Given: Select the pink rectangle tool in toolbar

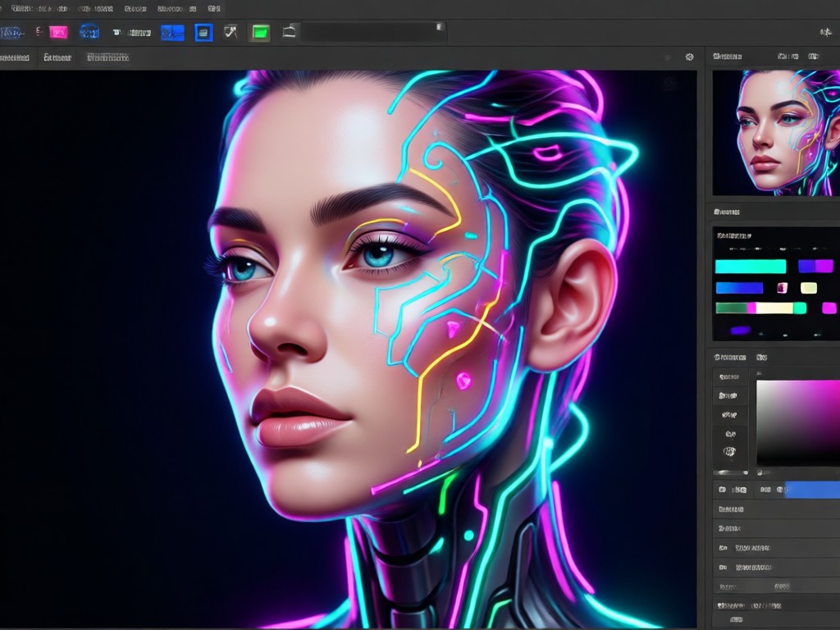Looking at the screenshot, I should pos(58,33).
